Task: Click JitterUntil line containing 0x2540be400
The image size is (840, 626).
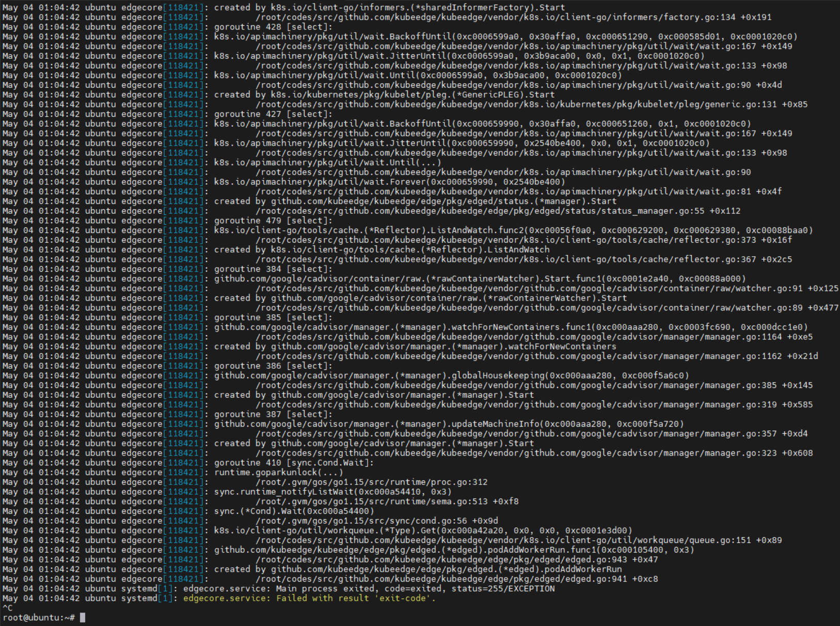Action: (x=356, y=143)
